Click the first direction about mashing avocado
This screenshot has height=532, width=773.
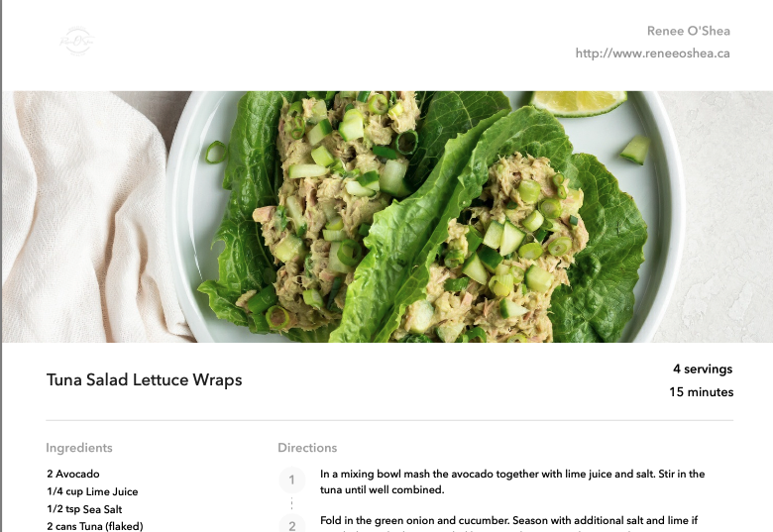tap(512, 481)
